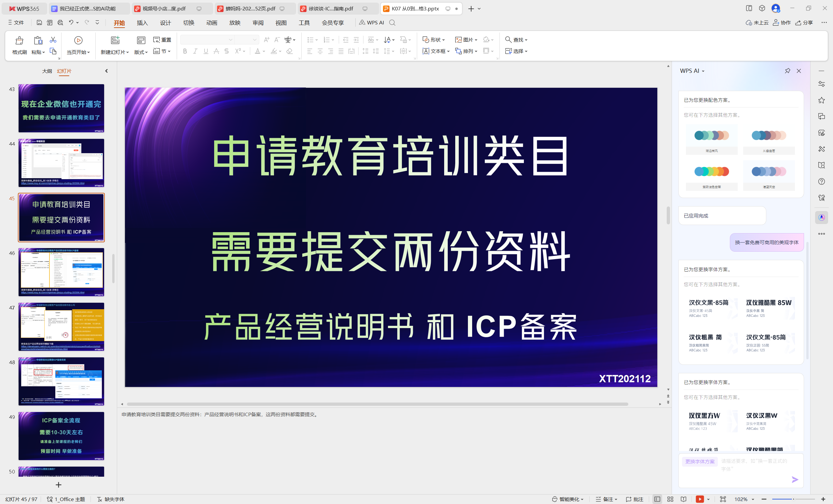
Task: Click the 更换字体方案 tag button
Action: 700,461
